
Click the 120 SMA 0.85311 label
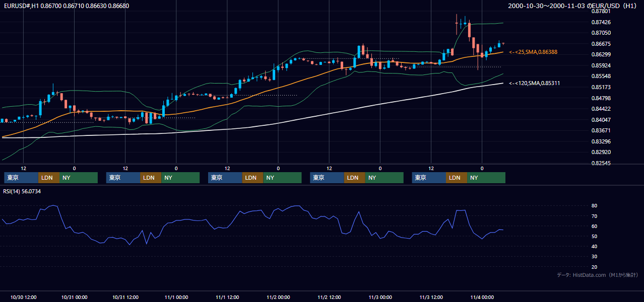(x=534, y=83)
